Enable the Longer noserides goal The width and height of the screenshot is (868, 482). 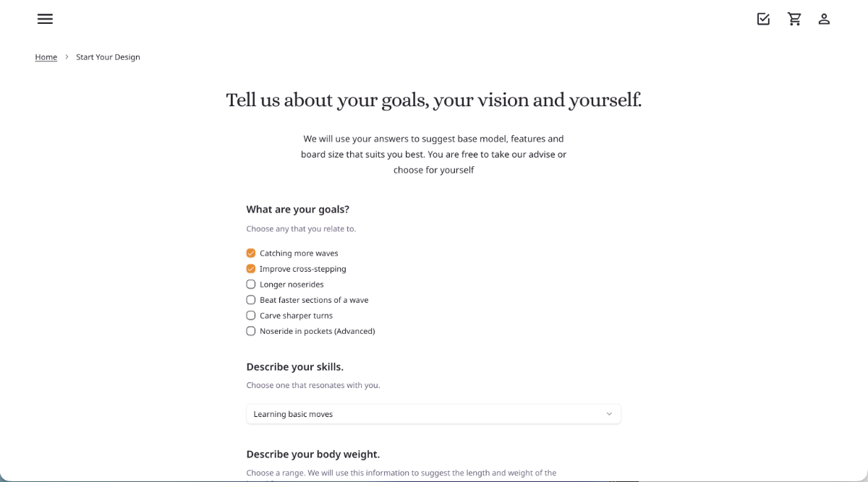click(250, 284)
